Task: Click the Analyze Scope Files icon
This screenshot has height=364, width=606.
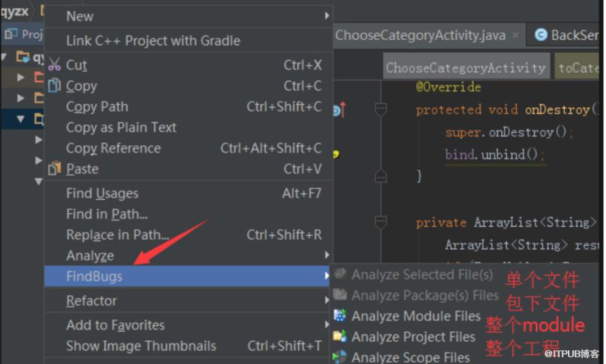Action: 340,357
